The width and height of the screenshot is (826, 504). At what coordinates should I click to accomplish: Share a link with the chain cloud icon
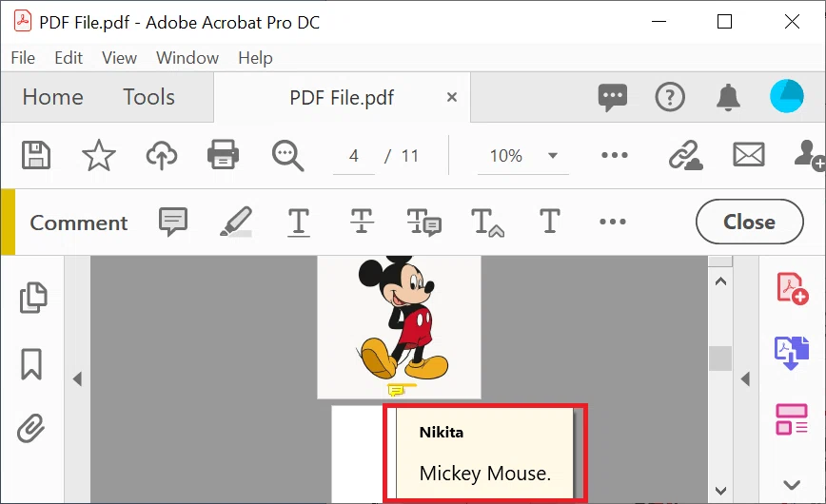pyautogui.click(x=685, y=155)
